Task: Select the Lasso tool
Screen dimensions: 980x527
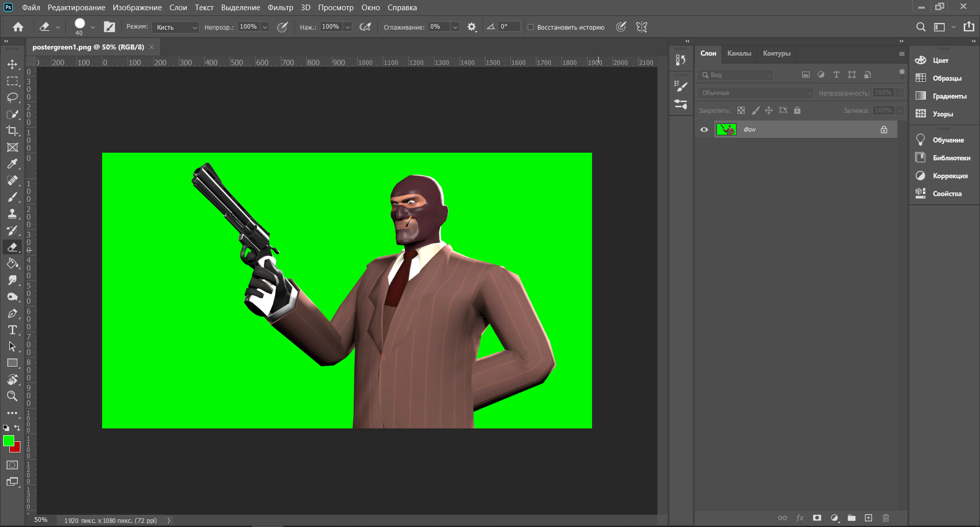Action: click(12, 98)
